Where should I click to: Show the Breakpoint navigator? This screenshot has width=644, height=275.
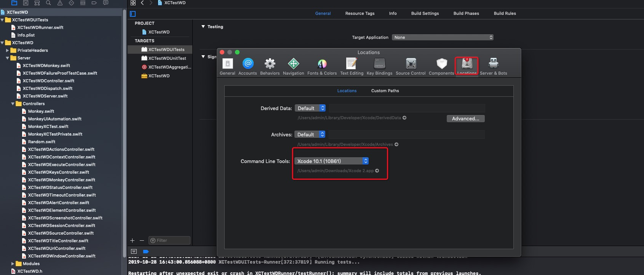(94, 3)
